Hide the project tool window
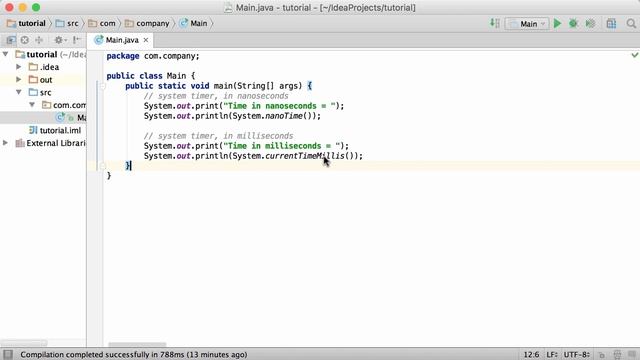This screenshot has height=360, width=640. [76, 40]
